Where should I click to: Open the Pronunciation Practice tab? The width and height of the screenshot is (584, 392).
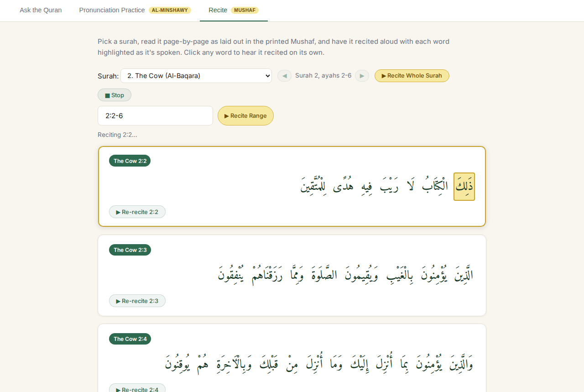[135, 10]
